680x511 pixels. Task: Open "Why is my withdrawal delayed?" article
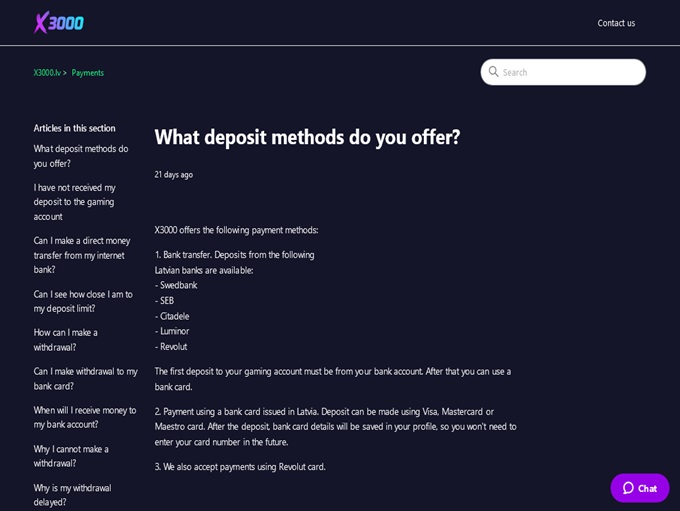coord(72,494)
